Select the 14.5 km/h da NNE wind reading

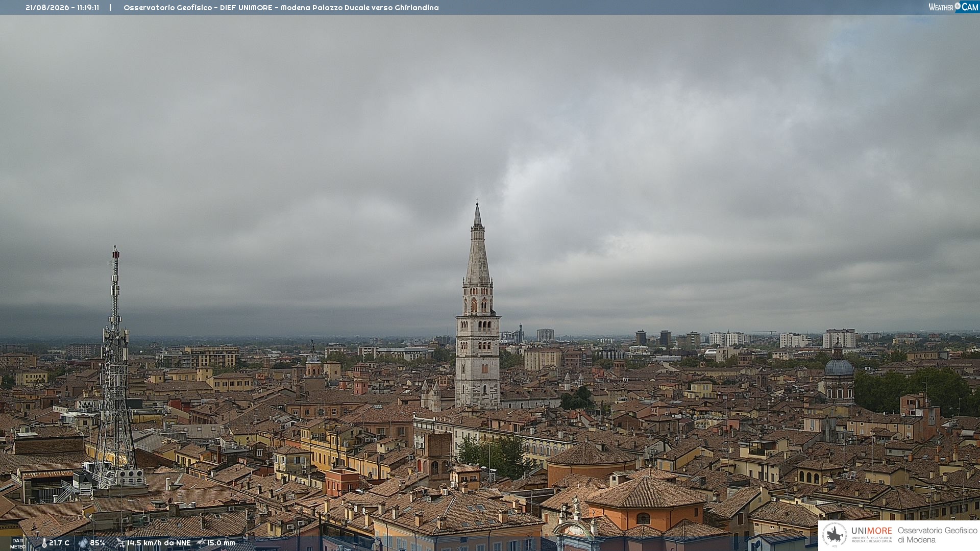(159, 543)
